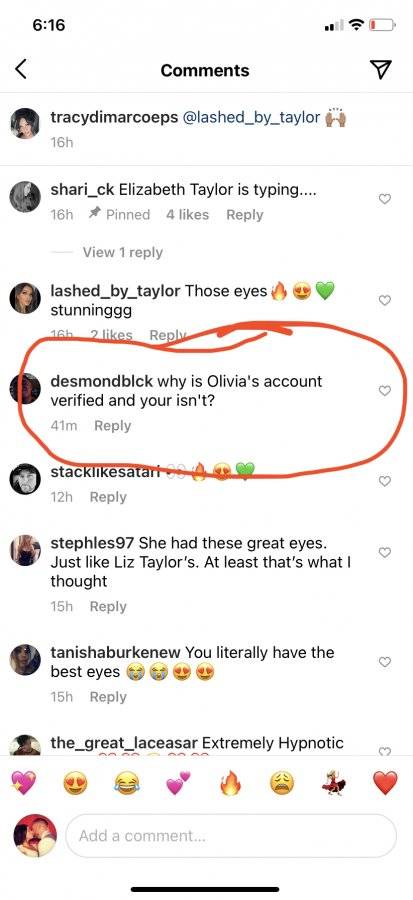
Task: Expand View 1 reply under shari_ck
Action: tap(123, 253)
